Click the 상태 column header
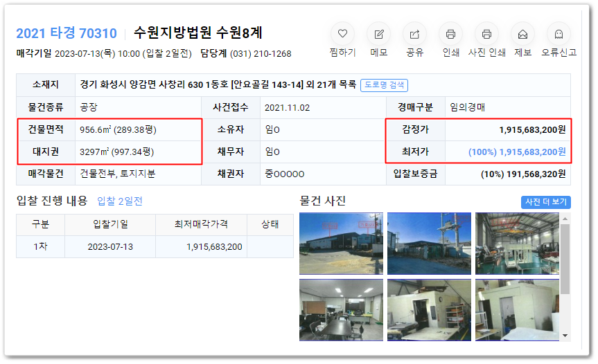 tap(270, 225)
